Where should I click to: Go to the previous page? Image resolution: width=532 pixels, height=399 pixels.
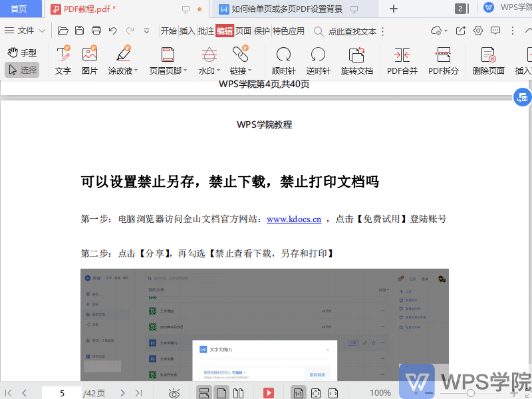pos(24,393)
